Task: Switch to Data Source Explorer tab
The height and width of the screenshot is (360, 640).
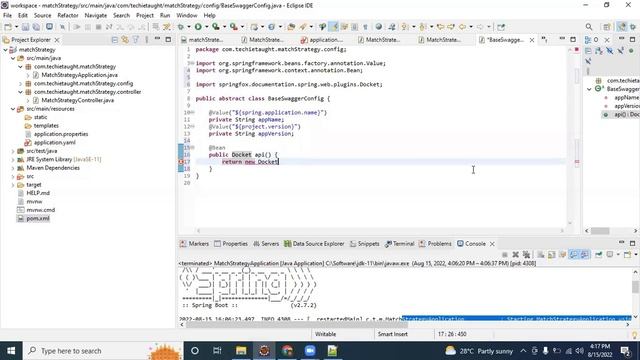Action: [314, 244]
